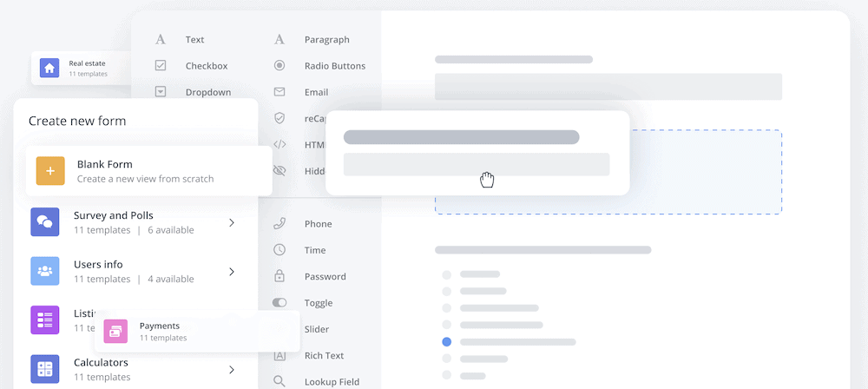868x389 pixels.
Task: Add the Dropdown field label
Action: click(x=208, y=92)
